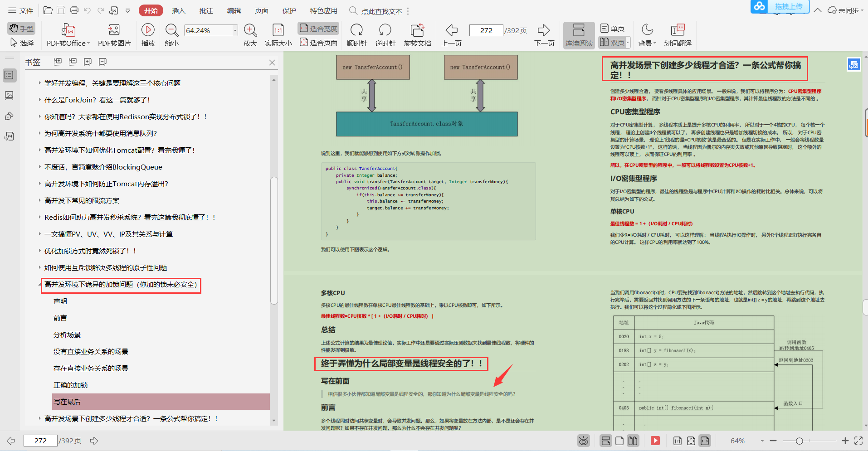This screenshot has height=451, width=868.
Task: Zoom out with the 缩小 magnifier
Action: (x=172, y=35)
